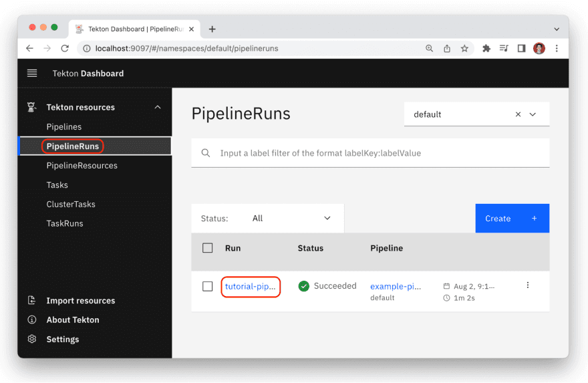The width and height of the screenshot is (588, 383).
Task: Open the tab search chevron in title bar
Action: click(557, 29)
